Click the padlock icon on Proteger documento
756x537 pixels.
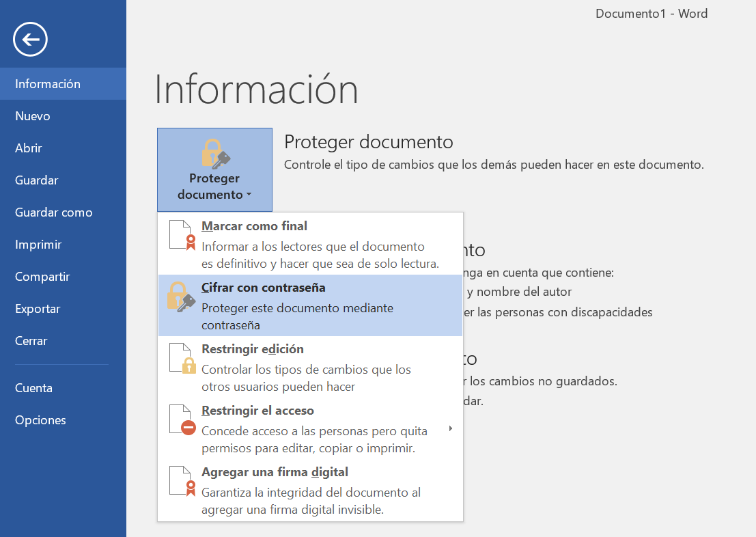pyautogui.click(x=214, y=154)
